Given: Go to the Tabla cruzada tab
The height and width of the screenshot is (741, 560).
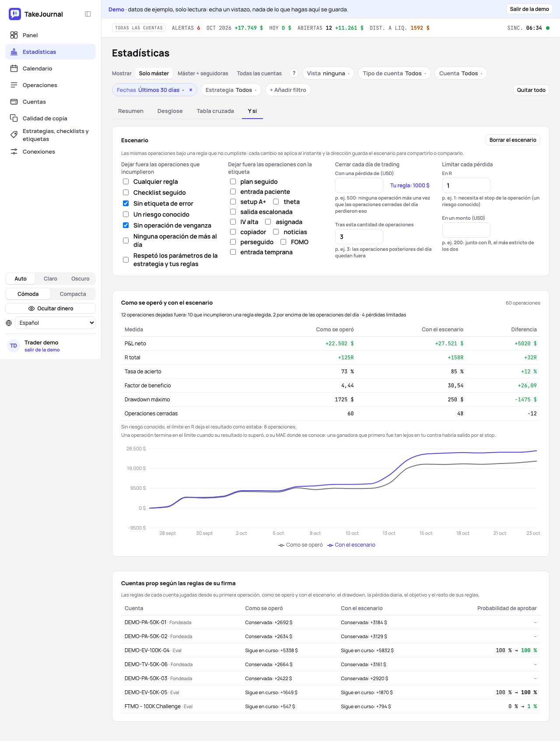Looking at the screenshot, I should coord(215,111).
